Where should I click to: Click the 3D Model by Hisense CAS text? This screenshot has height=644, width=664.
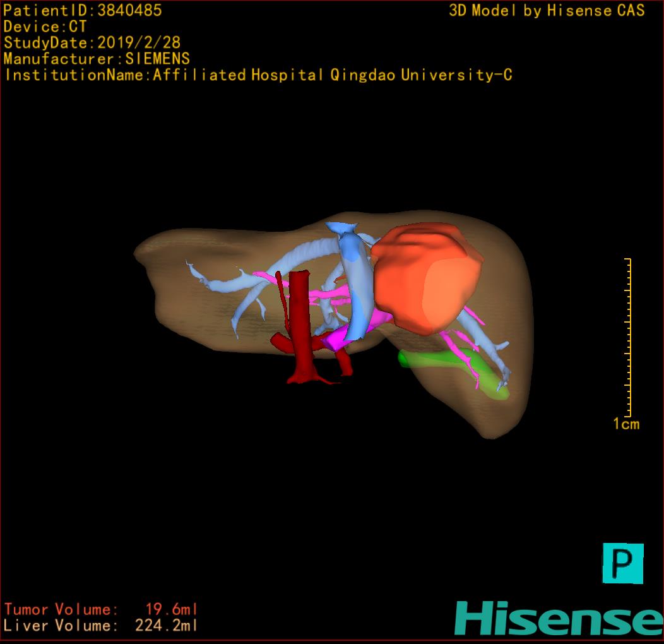point(547,11)
